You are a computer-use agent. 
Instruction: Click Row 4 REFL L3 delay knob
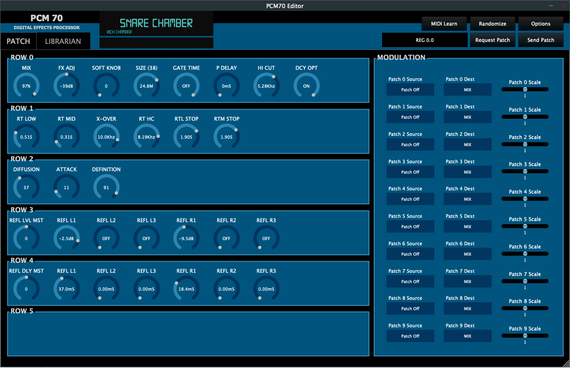tap(146, 289)
